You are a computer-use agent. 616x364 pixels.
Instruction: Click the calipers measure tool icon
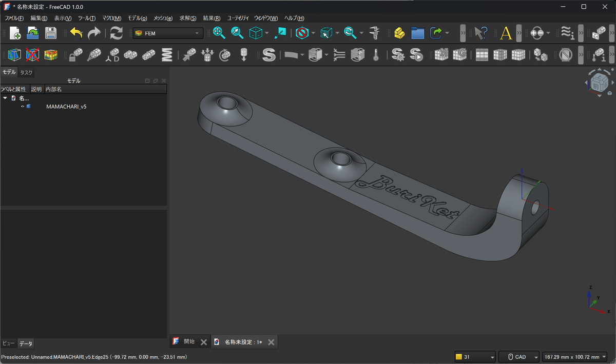tap(375, 33)
